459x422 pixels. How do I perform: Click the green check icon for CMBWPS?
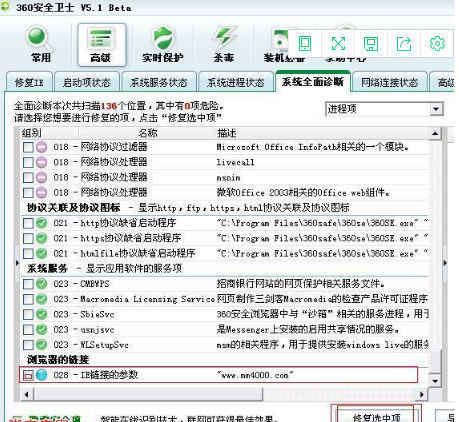pos(42,284)
